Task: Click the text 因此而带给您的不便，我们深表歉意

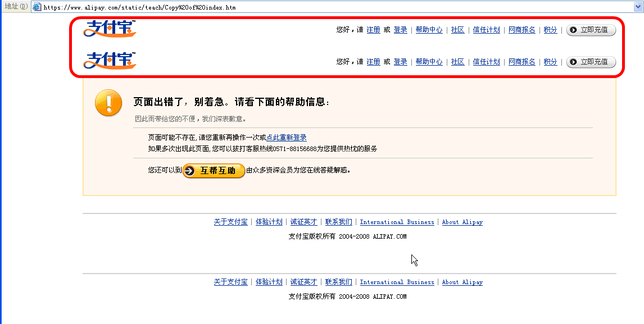Action: pos(191,119)
